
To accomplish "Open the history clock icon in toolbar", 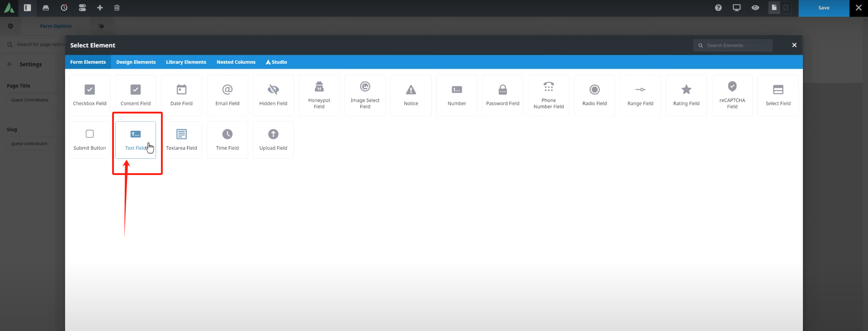I will [64, 8].
